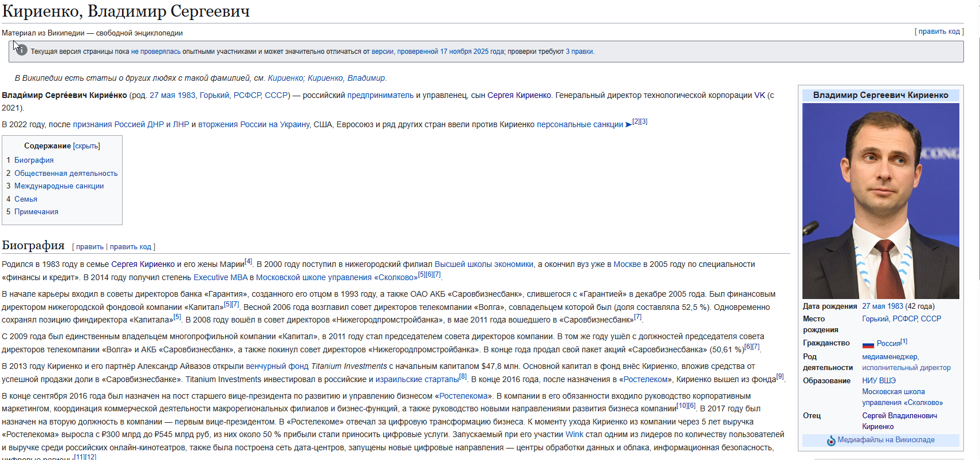Click '27 мая' in the lead sentence
980x460 pixels.
163,95
